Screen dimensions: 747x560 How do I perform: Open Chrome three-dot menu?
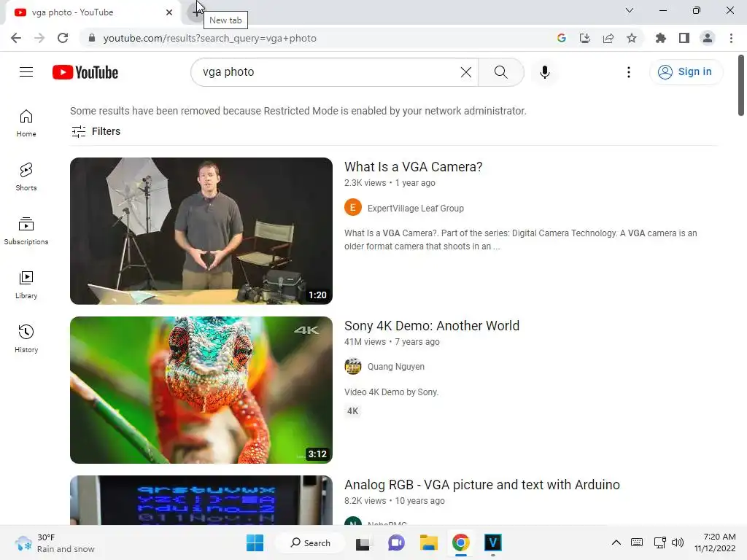click(x=731, y=38)
